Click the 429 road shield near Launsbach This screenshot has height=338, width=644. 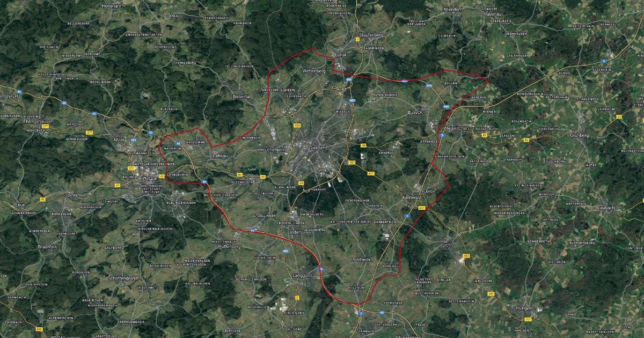[x=297, y=124]
